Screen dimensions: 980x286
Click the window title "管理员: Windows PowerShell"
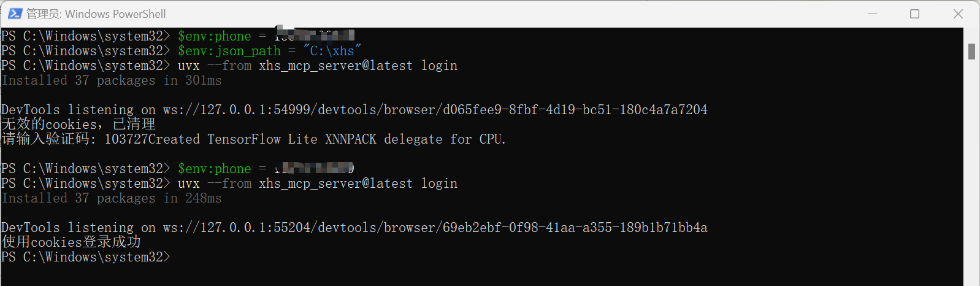[x=96, y=14]
